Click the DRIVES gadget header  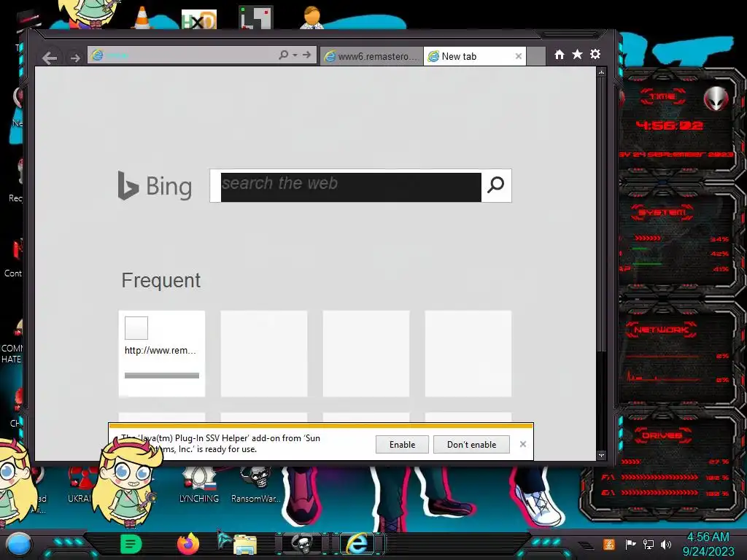click(x=662, y=435)
